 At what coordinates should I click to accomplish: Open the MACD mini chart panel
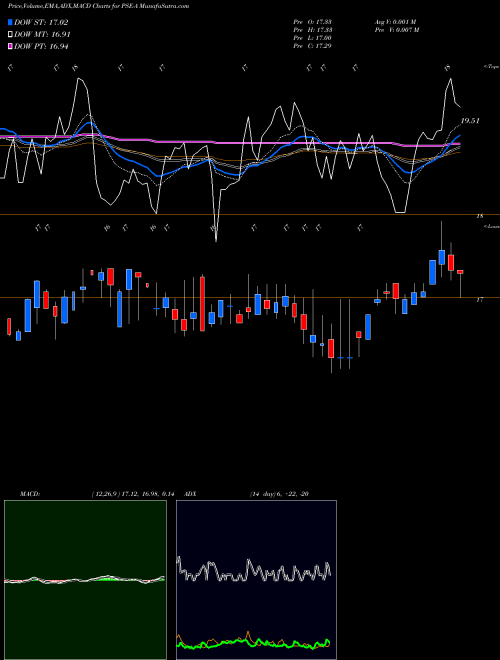pyautogui.click(x=85, y=580)
